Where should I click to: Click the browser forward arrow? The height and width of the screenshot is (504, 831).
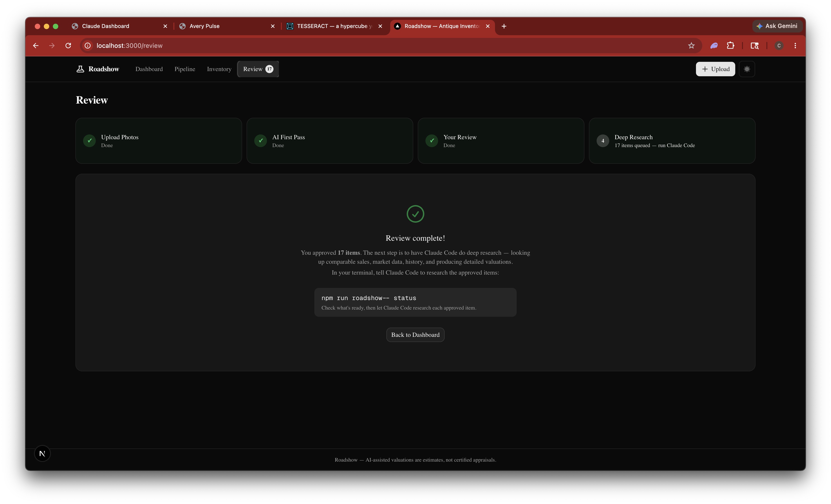click(52, 46)
